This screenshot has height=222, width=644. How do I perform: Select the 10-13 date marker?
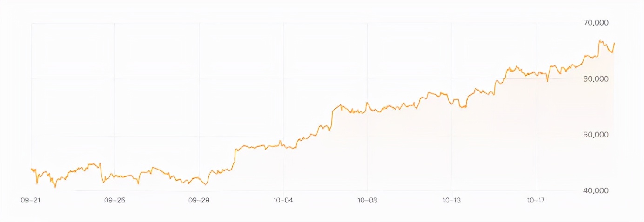pyautogui.click(x=451, y=201)
